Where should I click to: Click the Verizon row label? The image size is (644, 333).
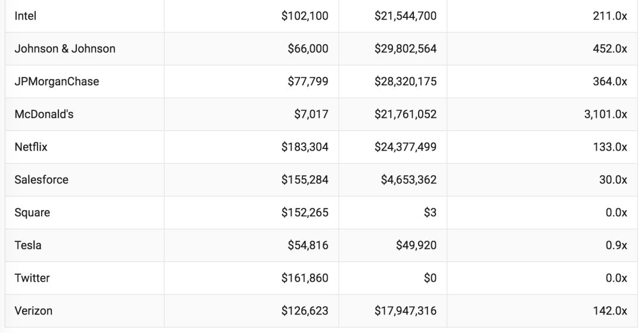pyautogui.click(x=33, y=312)
